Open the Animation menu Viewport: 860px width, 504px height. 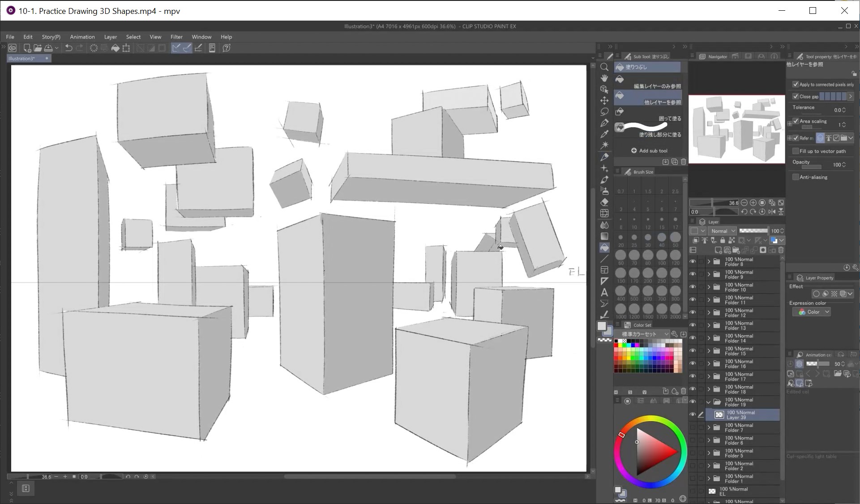(x=82, y=37)
